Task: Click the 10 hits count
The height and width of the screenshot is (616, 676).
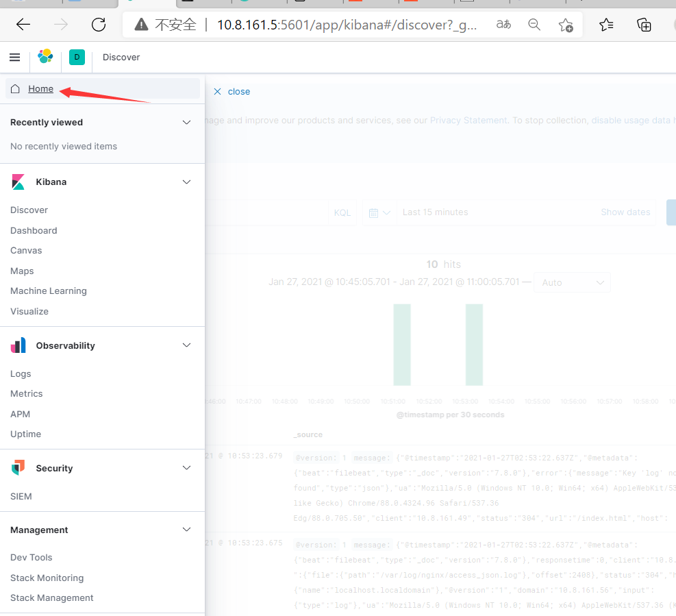Action: [444, 264]
